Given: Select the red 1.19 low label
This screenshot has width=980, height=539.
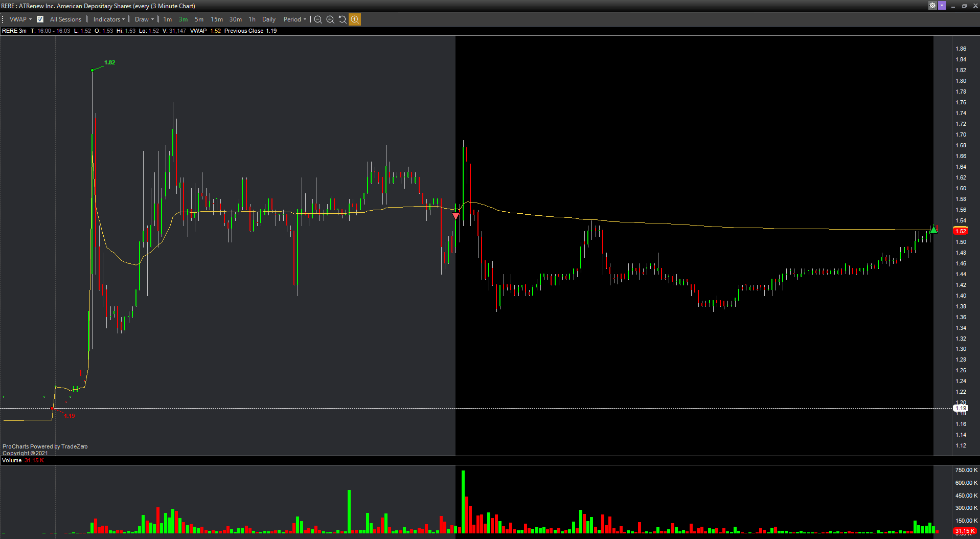Looking at the screenshot, I should [70, 416].
